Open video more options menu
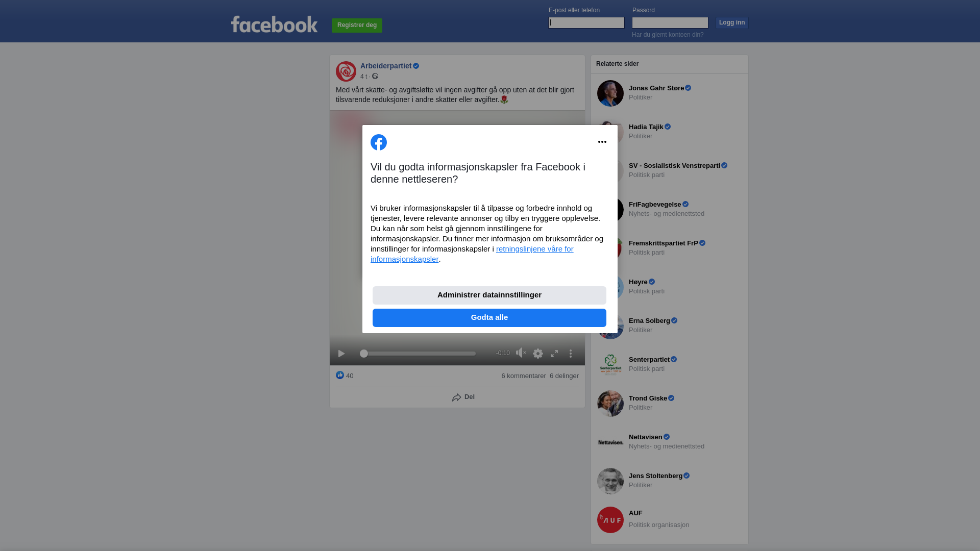This screenshot has width=980, height=551. point(571,354)
